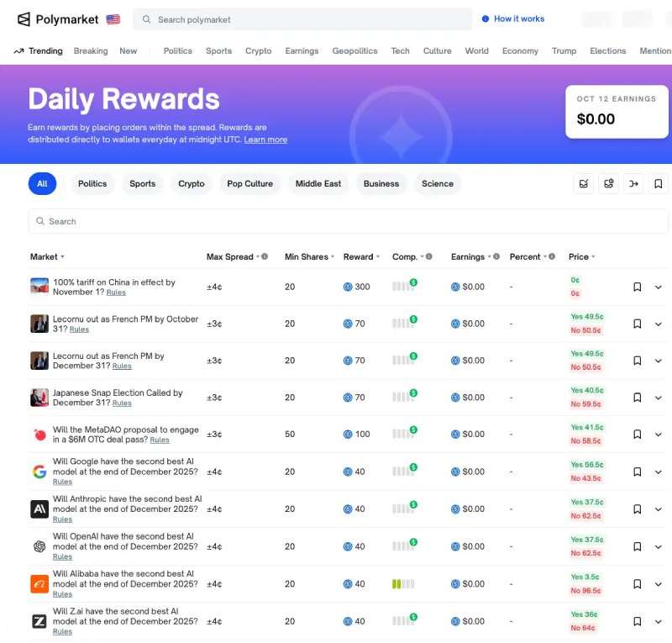This screenshot has width=672, height=643.
Task: Open the How it works link
Action: pos(518,18)
